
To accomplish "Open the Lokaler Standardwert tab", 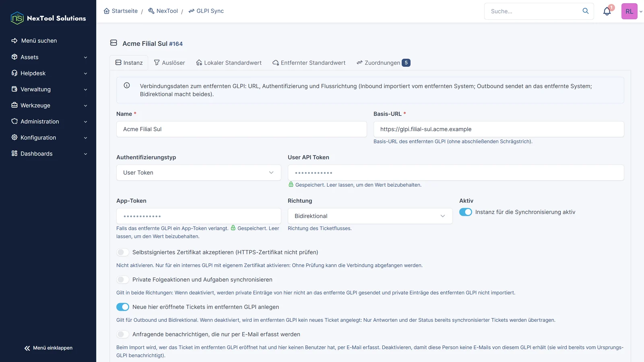I will (229, 63).
